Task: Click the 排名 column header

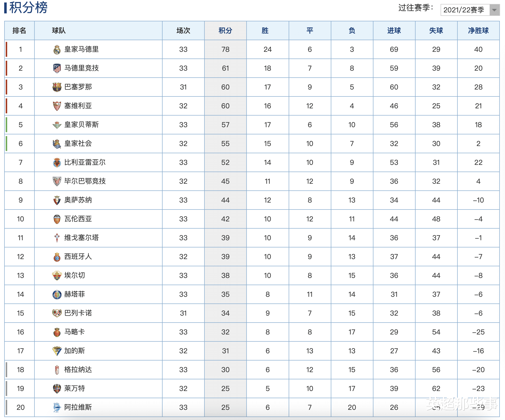Action: click(x=19, y=30)
